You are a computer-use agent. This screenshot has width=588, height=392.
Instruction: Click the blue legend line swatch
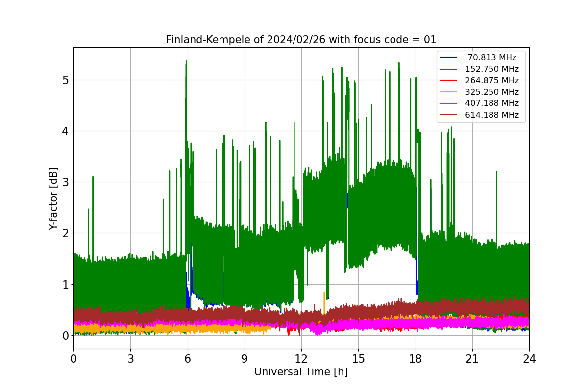448,58
